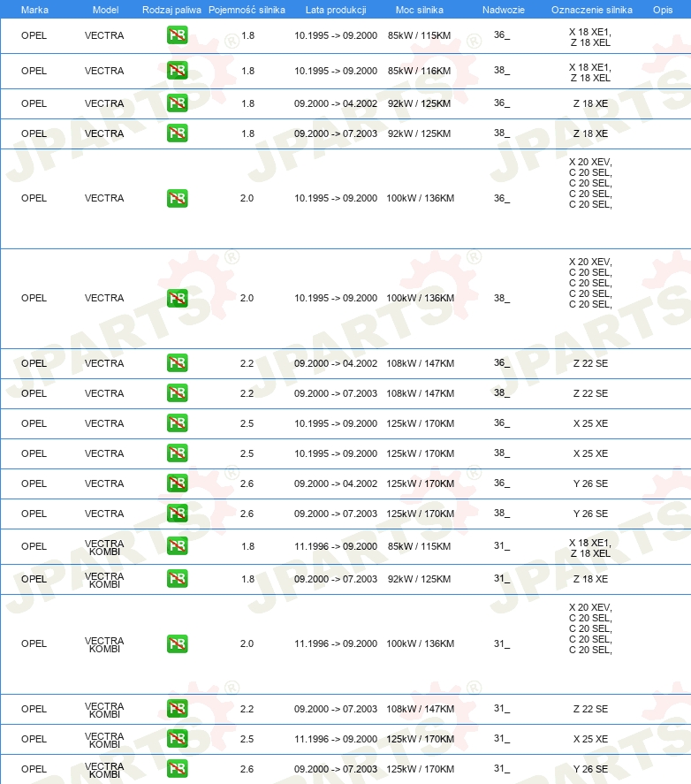
Task: Click the Pojemność silnika column header
Action: coord(247,10)
